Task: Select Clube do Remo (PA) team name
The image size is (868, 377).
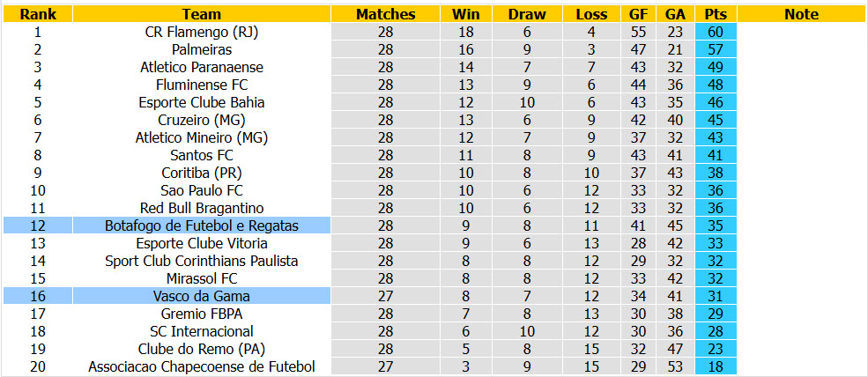Action: point(202,349)
